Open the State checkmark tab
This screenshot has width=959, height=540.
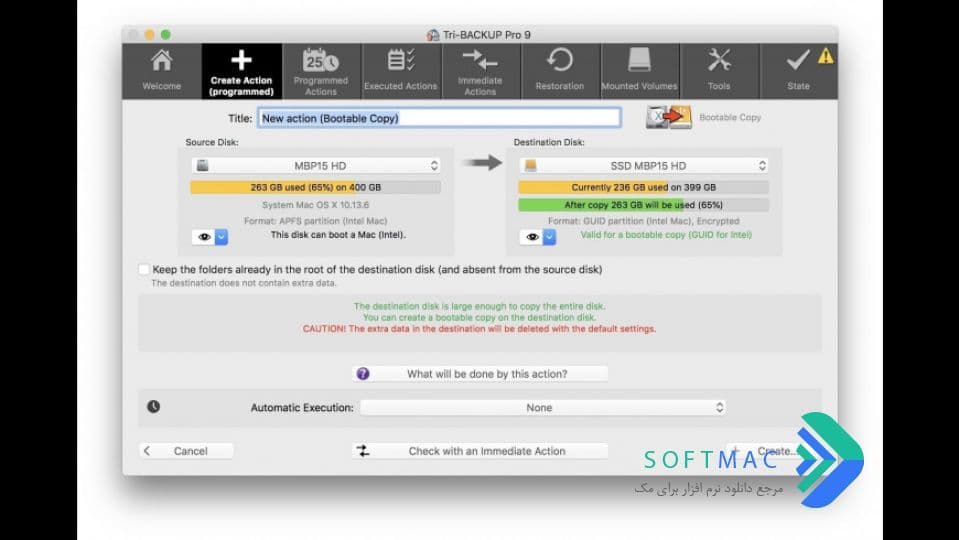pyautogui.click(x=798, y=71)
